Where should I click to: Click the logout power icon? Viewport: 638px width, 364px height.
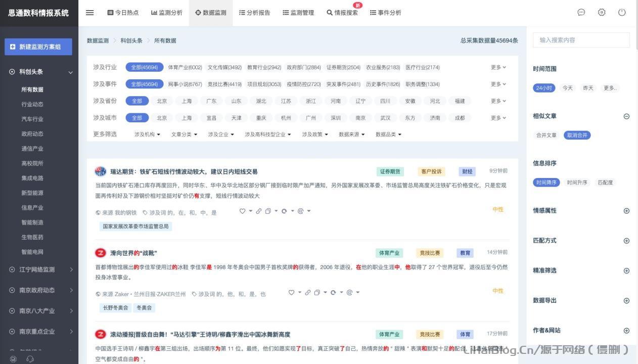coord(621,13)
